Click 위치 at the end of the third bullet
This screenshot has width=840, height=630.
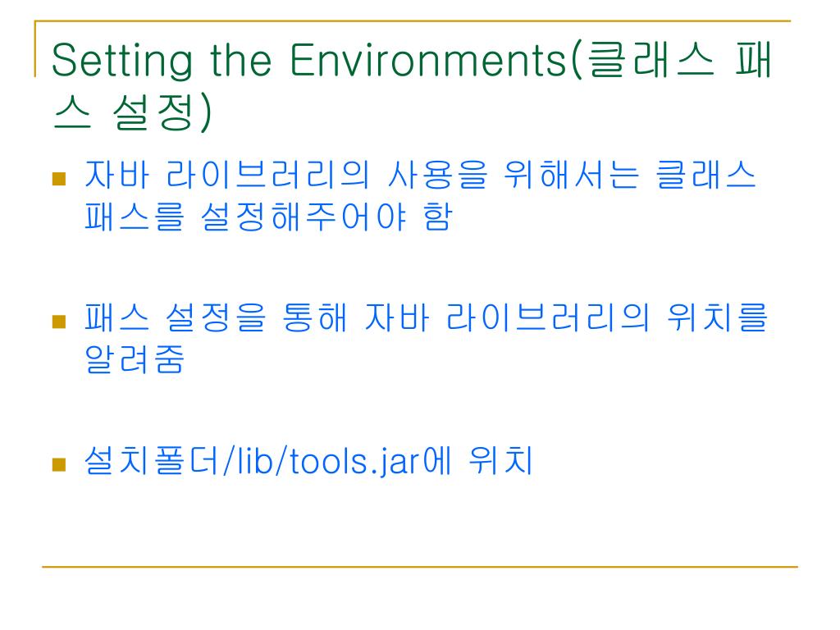tap(500, 460)
